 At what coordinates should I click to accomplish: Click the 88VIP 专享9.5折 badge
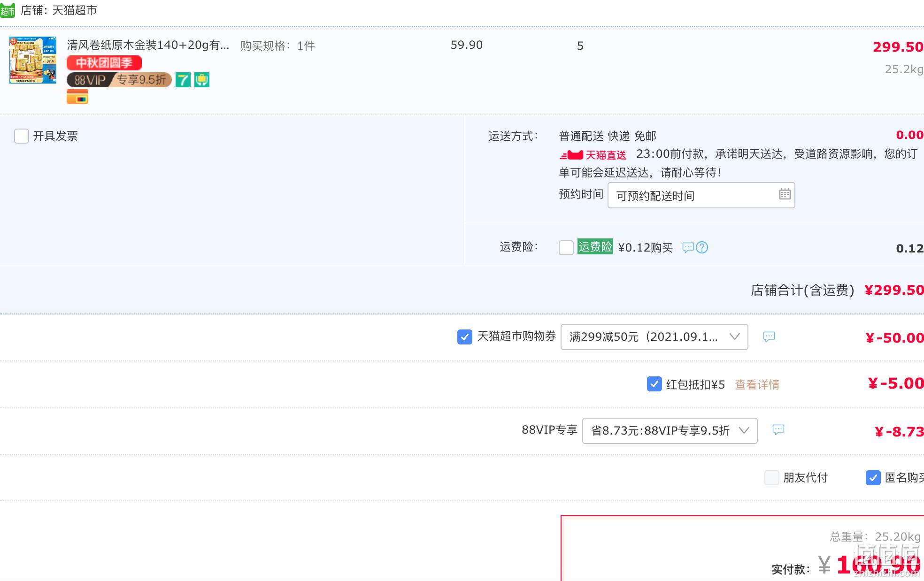(x=119, y=80)
